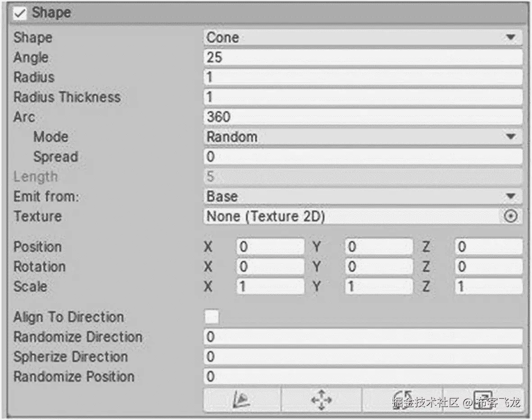Toggle the Shape module checkbox

coord(20,14)
